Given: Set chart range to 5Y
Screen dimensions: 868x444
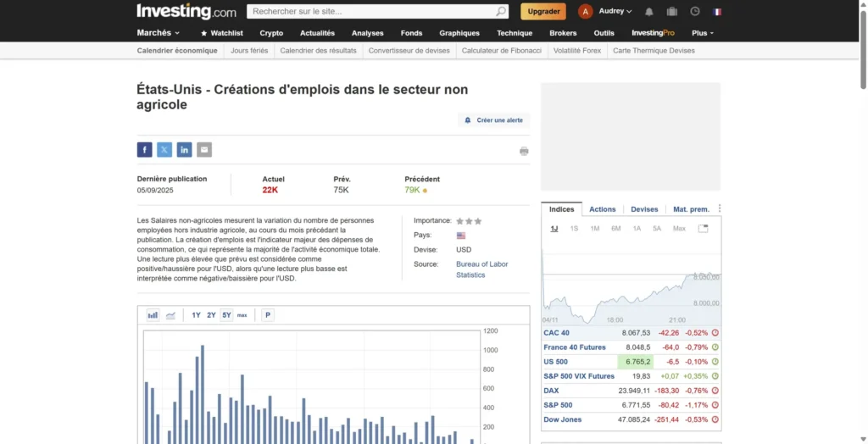Looking at the screenshot, I should tap(227, 315).
